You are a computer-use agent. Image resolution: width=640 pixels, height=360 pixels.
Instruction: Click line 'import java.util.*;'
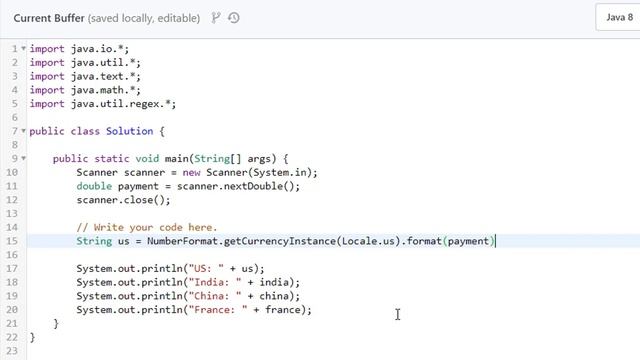[85, 63]
